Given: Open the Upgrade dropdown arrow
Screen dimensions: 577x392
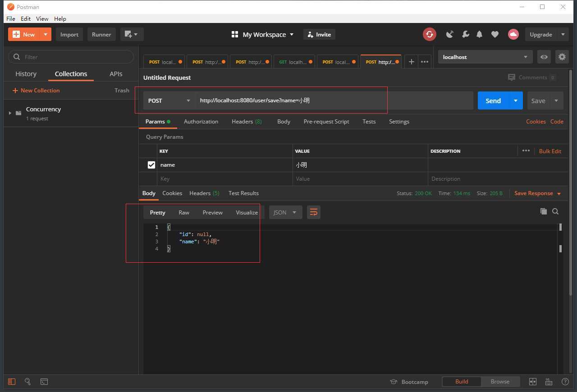Looking at the screenshot, I should [563, 34].
